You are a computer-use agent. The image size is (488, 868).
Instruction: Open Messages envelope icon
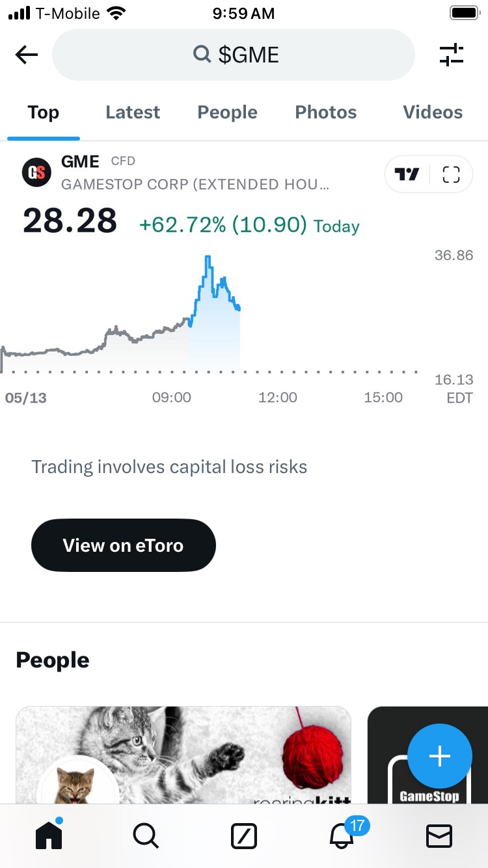439,835
